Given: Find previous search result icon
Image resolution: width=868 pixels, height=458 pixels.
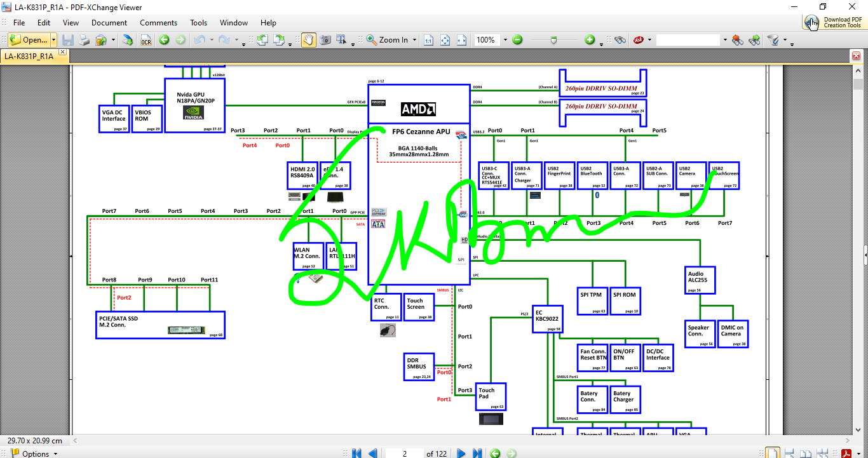Looking at the screenshot, I should tap(738, 40).
